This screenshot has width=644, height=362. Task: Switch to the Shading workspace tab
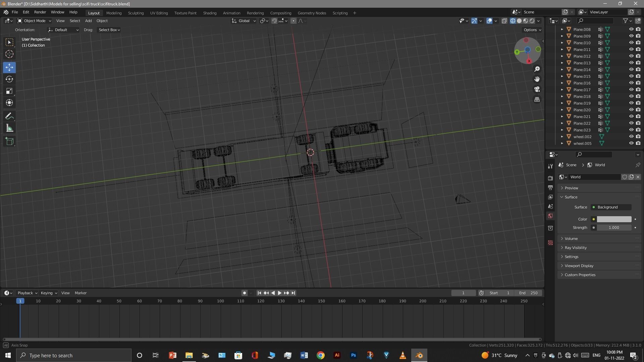(x=210, y=13)
